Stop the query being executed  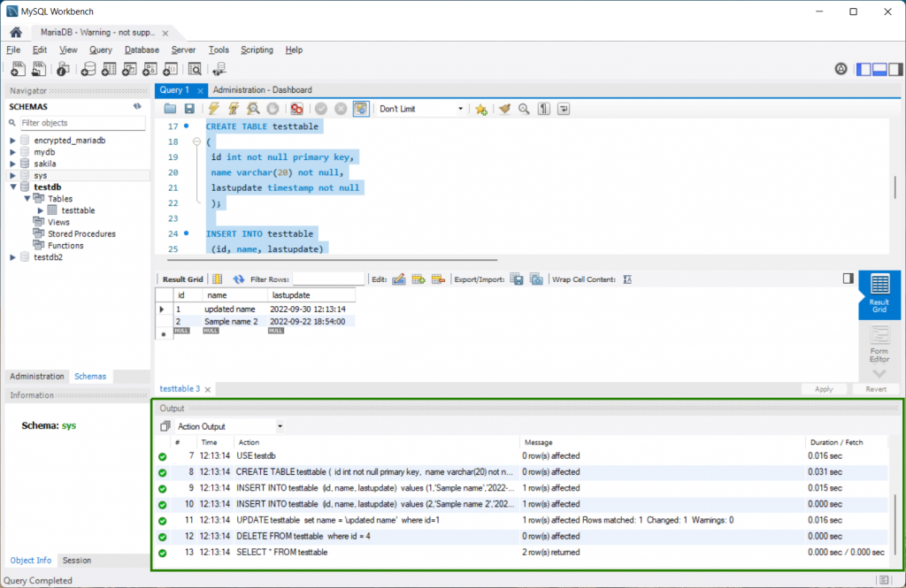(273, 109)
